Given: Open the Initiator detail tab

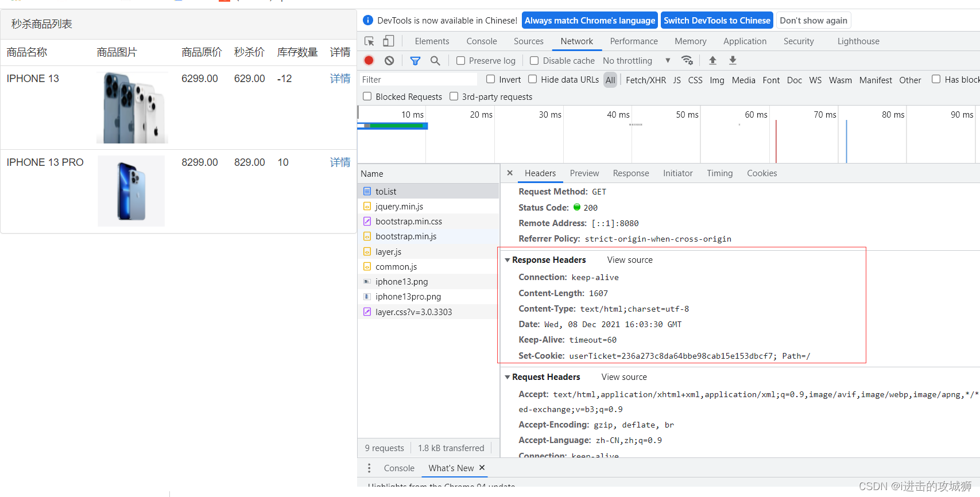Looking at the screenshot, I should (678, 173).
